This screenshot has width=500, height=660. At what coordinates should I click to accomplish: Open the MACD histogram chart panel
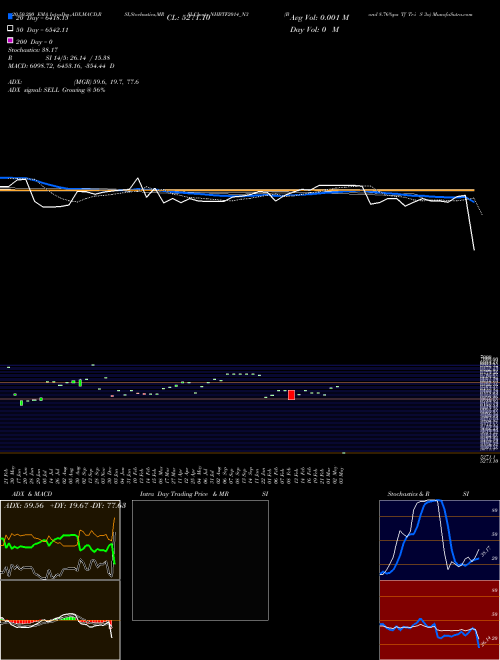60,620
